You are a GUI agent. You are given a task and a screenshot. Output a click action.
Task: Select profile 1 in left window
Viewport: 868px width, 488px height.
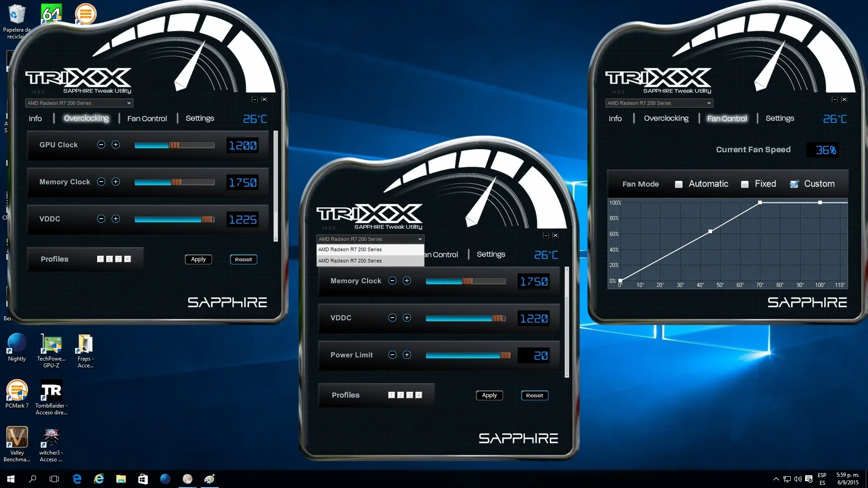pos(100,259)
